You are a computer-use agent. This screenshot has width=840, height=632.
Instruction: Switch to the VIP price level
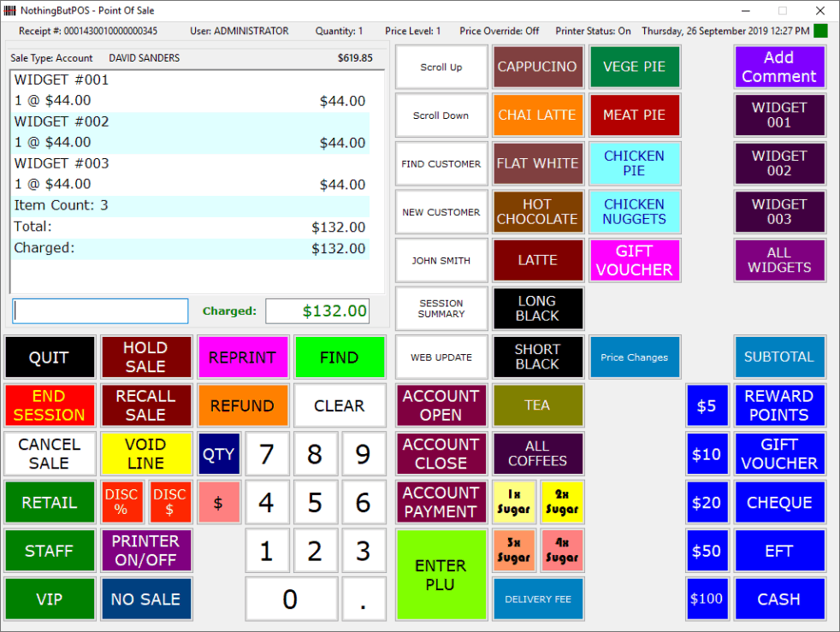coord(49,600)
